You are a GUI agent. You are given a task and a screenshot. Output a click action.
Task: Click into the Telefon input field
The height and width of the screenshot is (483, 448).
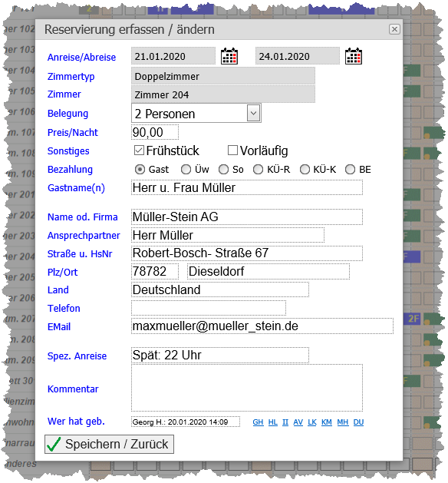click(x=209, y=308)
